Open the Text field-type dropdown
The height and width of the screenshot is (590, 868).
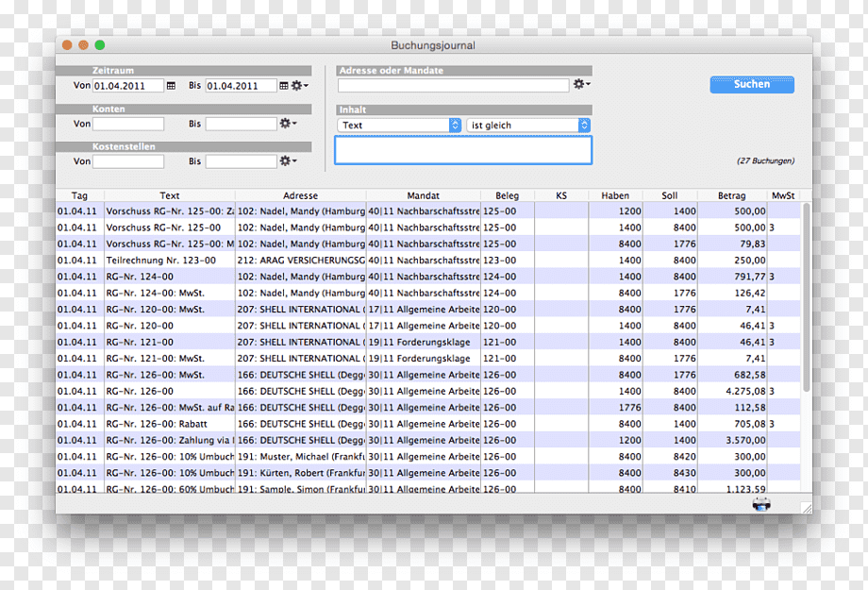(398, 126)
